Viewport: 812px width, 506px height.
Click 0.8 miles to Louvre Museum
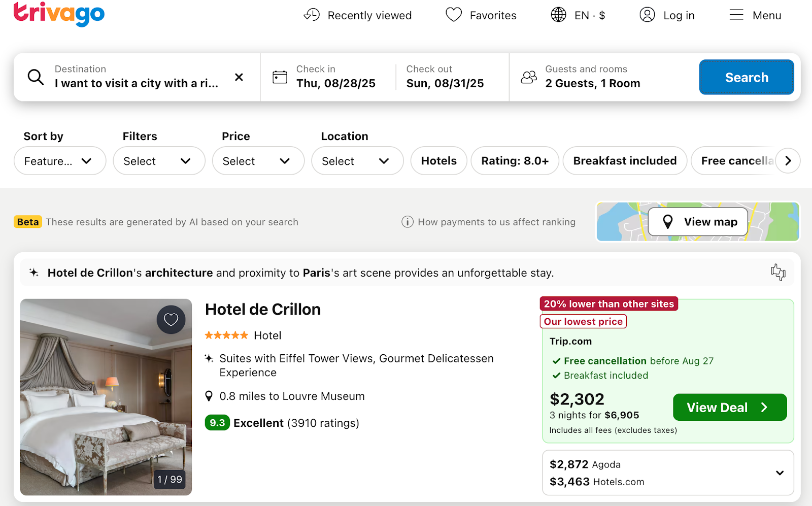[x=292, y=396]
